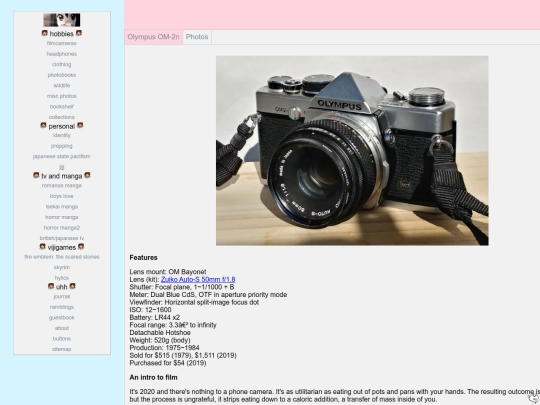Select the uhh section heading
The image size is (540, 405).
point(62,287)
